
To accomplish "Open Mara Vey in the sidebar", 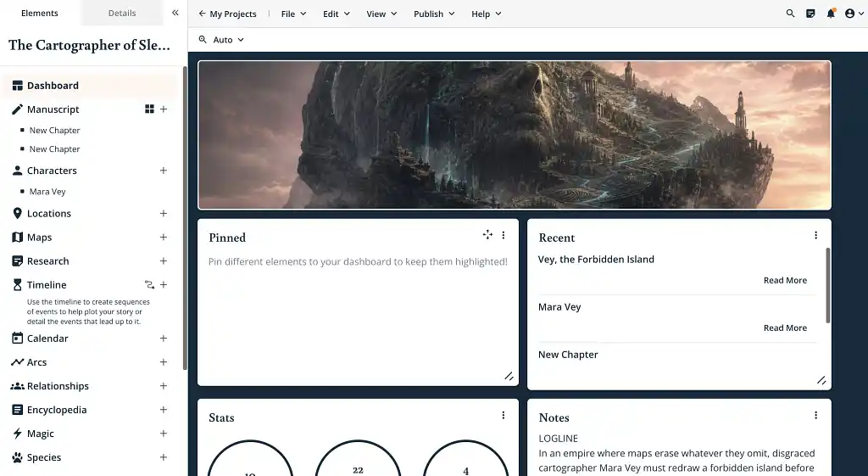I will pyautogui.click(x=47, y=192).
